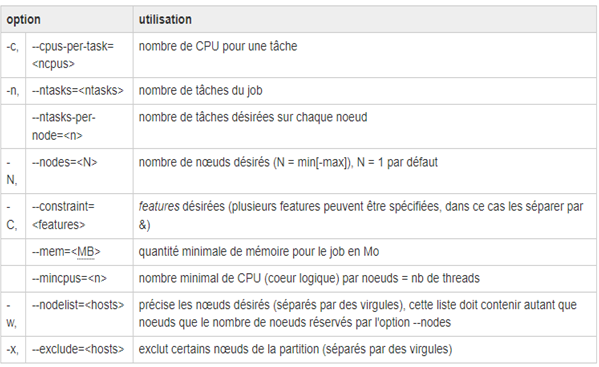Click the -x, short option cell

(13, 349)
